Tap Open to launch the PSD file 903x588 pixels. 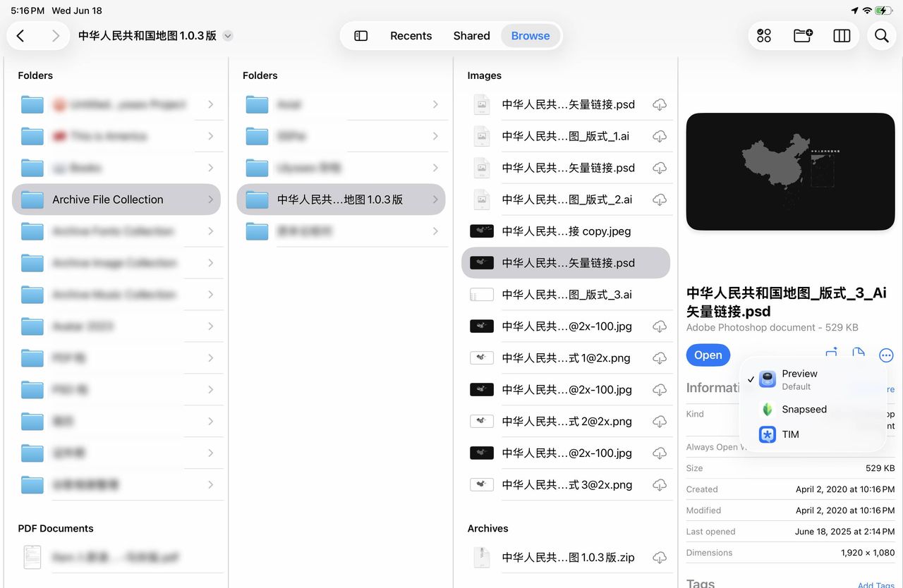(x=708, y=355)
